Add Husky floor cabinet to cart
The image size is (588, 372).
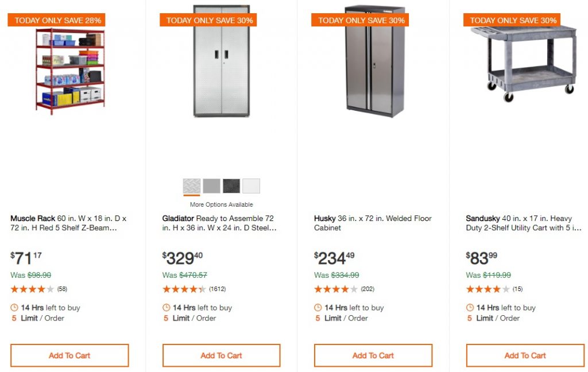(373, 355)
